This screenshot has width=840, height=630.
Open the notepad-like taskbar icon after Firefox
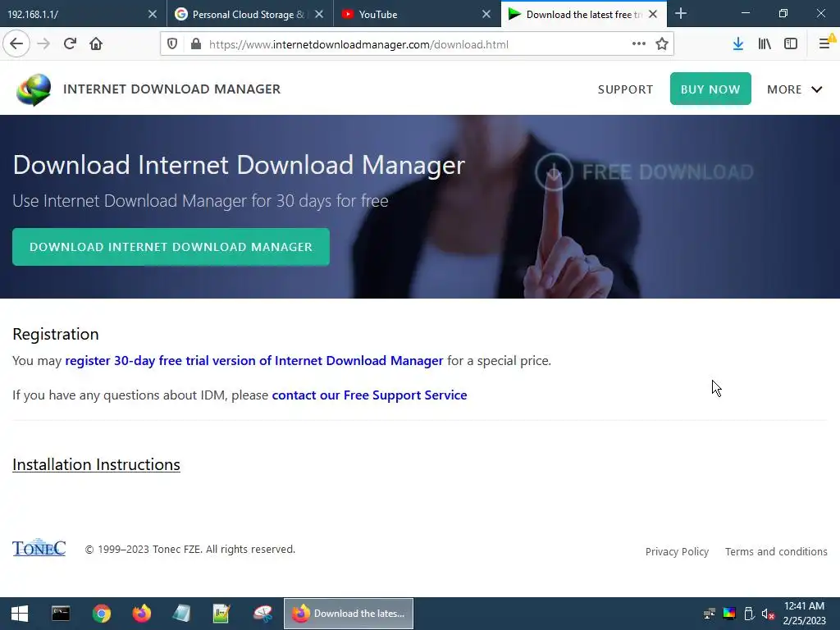[181, 614]
